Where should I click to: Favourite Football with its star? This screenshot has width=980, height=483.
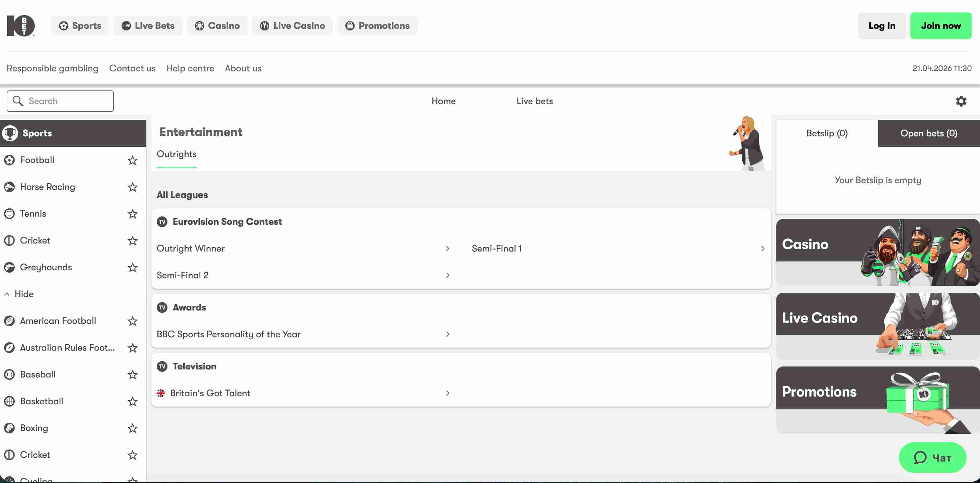(132, 160)
